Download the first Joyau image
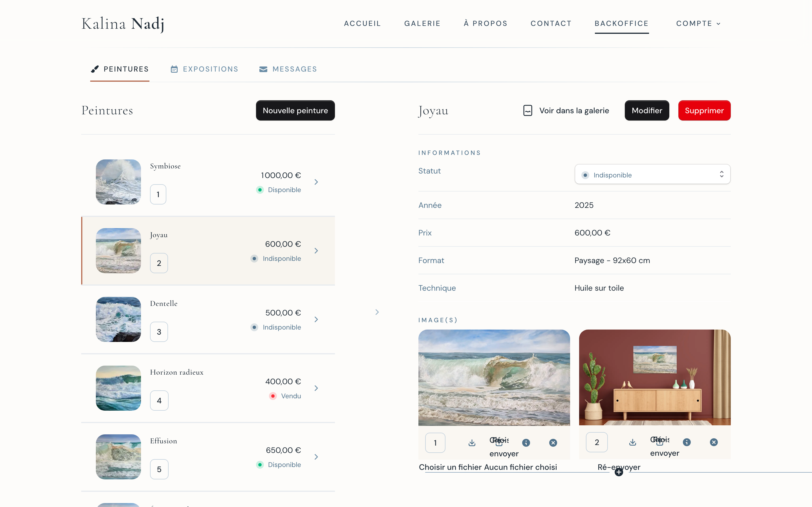 [x=472, y=442]
